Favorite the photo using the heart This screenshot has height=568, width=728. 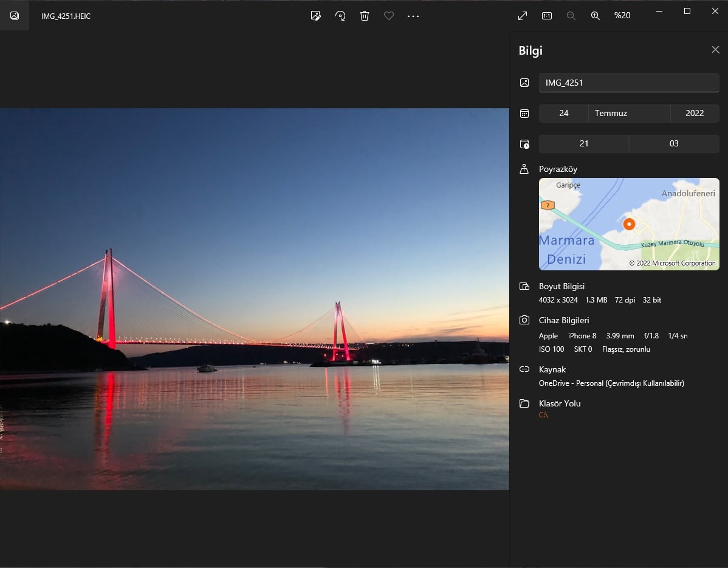coord(389,16)
